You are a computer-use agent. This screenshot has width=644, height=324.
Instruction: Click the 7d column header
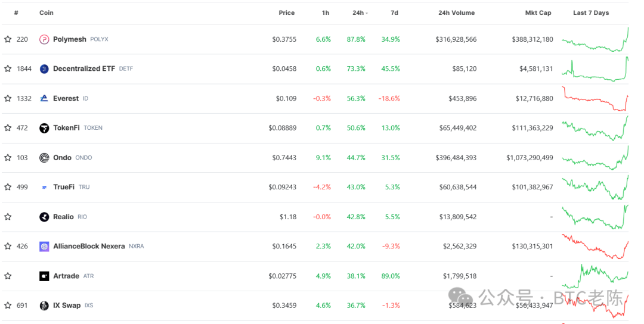point(394,13)
